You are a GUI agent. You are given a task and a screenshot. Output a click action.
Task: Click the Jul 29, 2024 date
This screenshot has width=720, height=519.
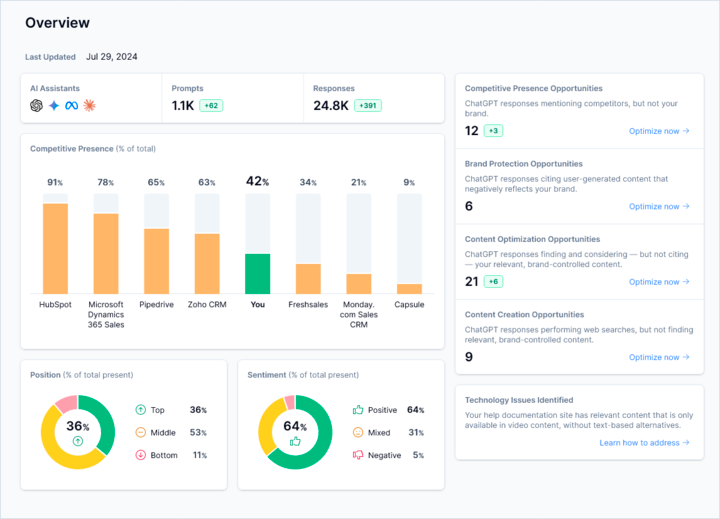(x=112, y=56)
